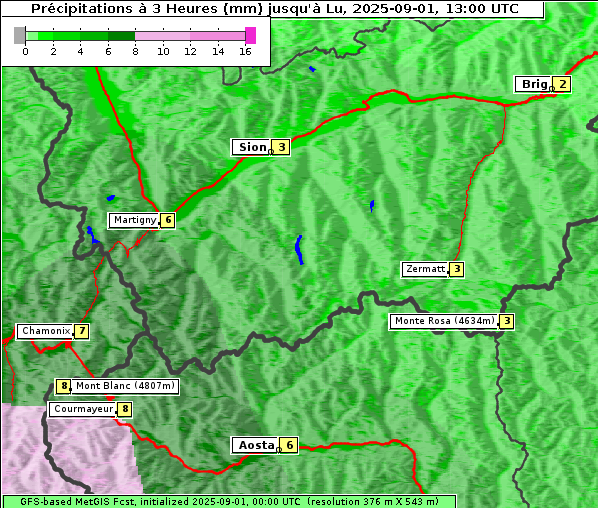
Task: Click the yellow value 2 next to Brig
Action: (562, 84)
